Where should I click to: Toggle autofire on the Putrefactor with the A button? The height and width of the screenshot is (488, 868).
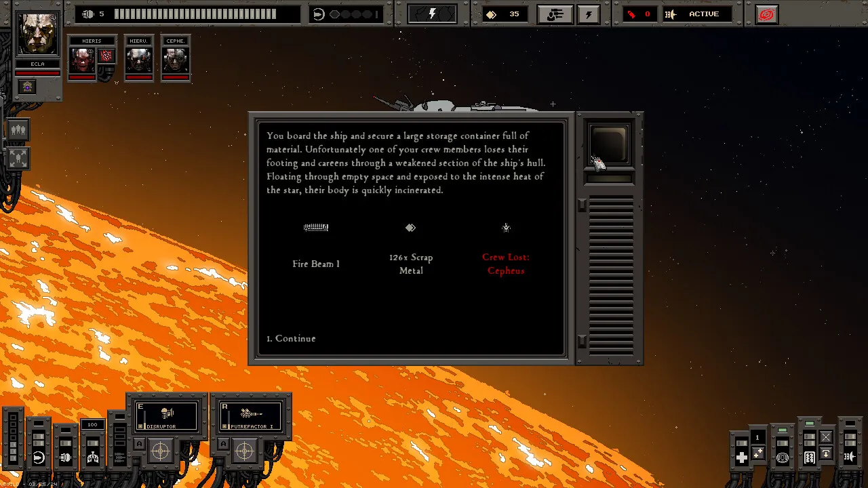(224, 443)
